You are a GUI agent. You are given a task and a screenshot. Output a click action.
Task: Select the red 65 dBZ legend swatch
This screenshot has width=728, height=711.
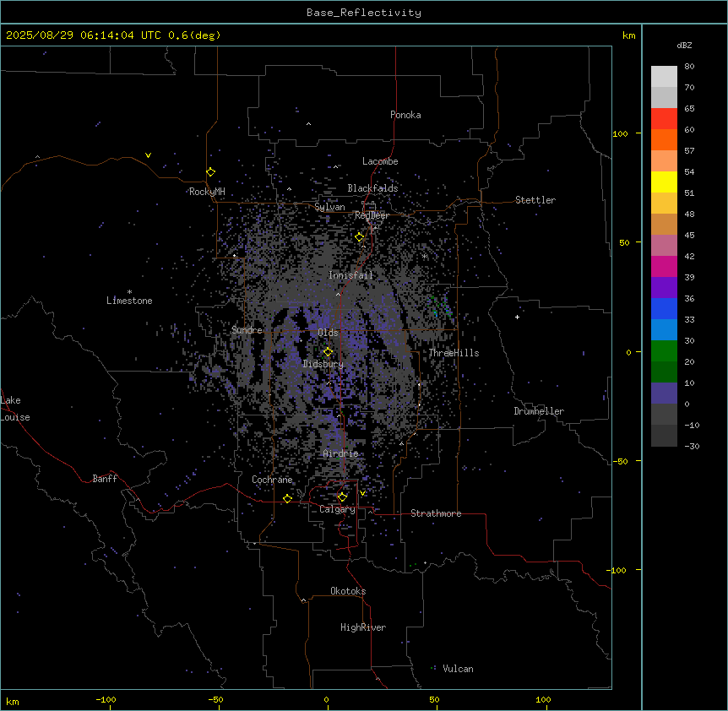coord(664,119)
